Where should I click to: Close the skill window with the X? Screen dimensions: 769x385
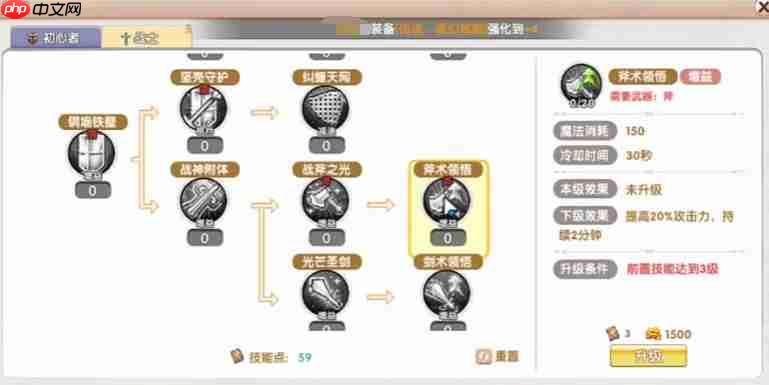click(763, 7)
